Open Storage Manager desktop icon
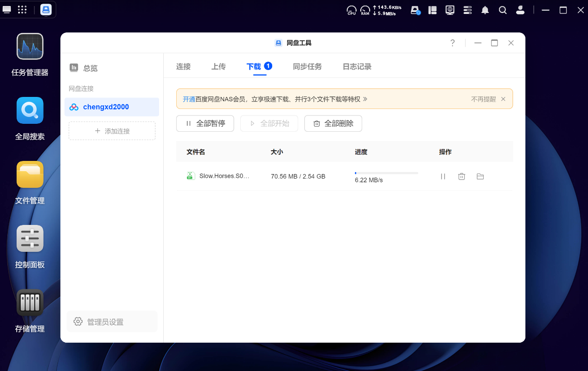The height and width of the screenshot is (371, 588). pyautogui.click(x=30, y=303)
